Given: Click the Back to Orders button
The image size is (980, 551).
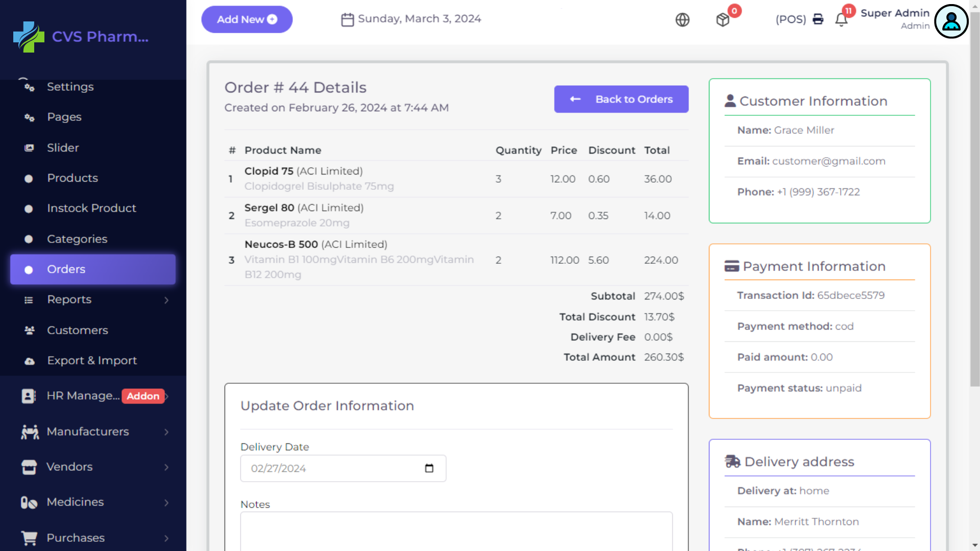Looking at the screenshot, I should [x=621, y=99].
